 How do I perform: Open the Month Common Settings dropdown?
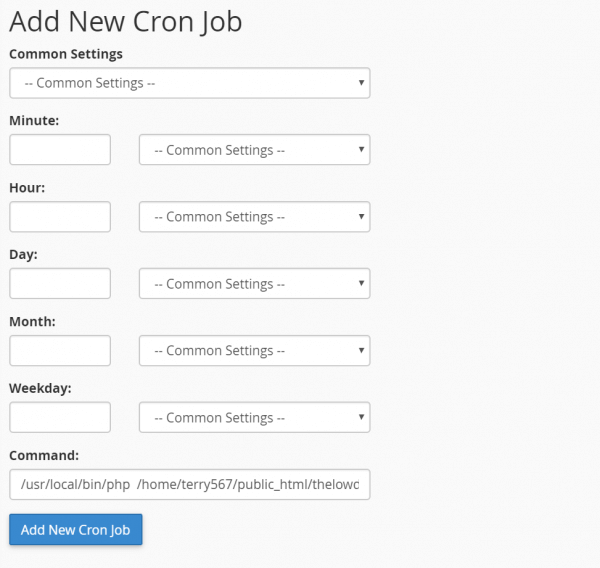coord(254,351)
